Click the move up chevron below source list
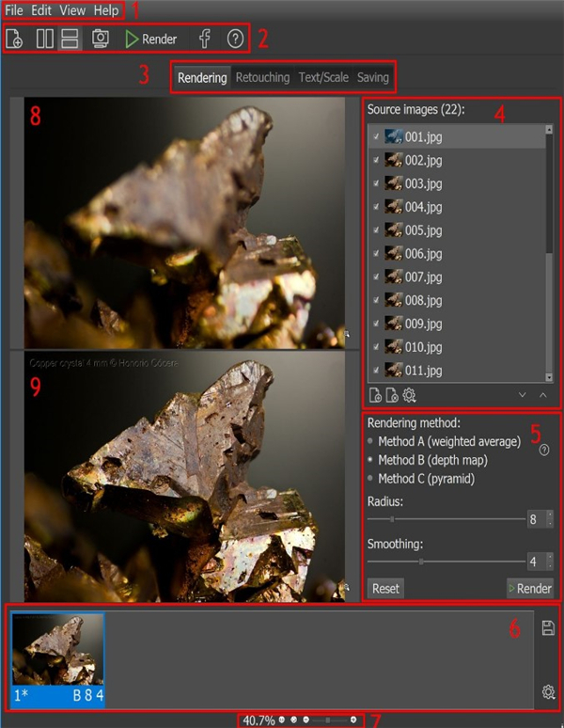The width and height of the screenshot is (564, 728). [x=542, y=395]
